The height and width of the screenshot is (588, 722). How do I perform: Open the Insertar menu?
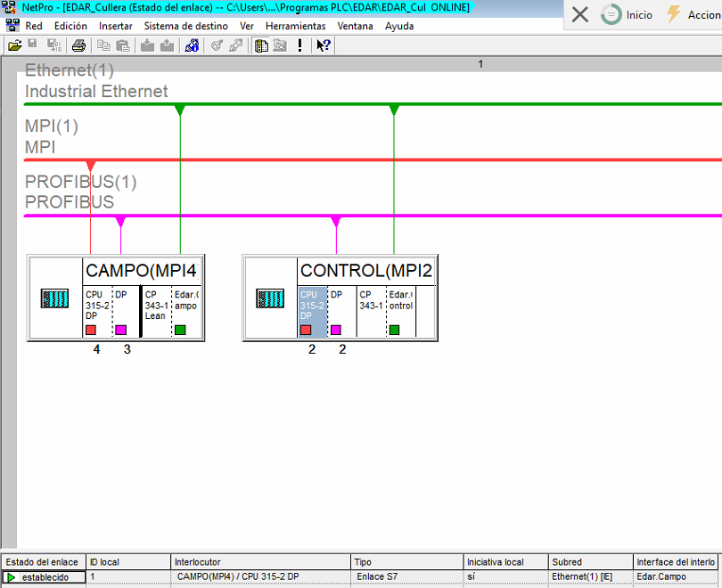click(116, 26)
